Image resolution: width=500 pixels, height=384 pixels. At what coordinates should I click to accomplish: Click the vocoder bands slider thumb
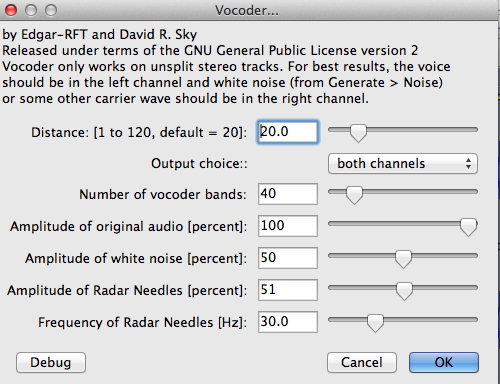(x=354, y=195)
